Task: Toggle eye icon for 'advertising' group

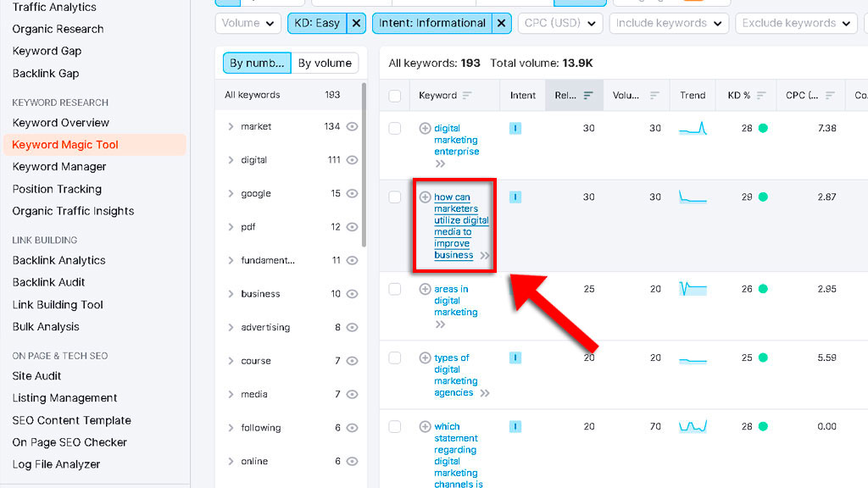Action: click(x=352, y=328)
